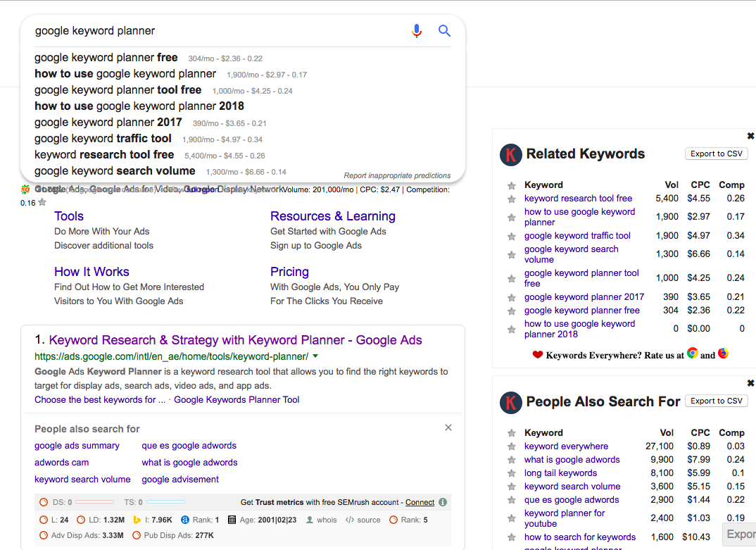
Task: Click 'Report inappropriate predictions'
Action: (397, 175)
